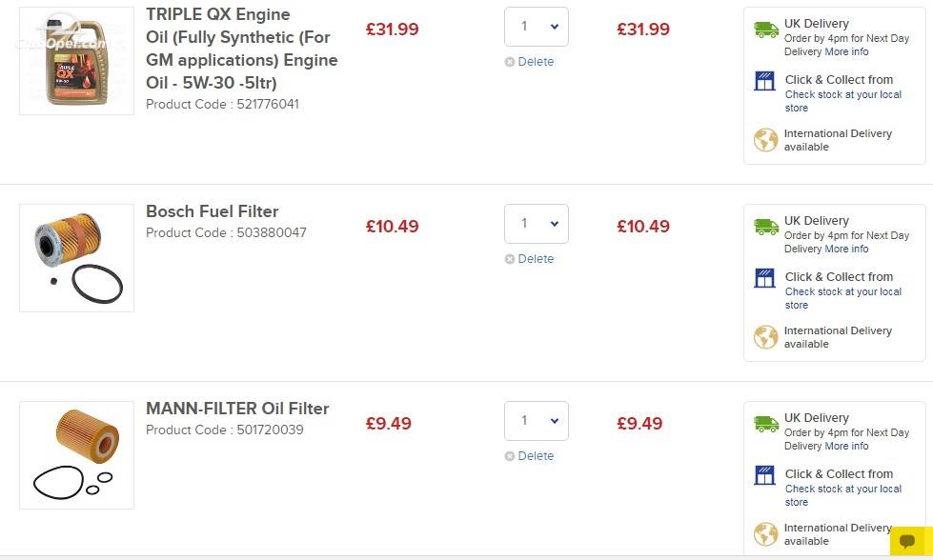Click the Click & Collect store icon for TRIPLE QX oil
933x560 pixels.
click(764, 80)
